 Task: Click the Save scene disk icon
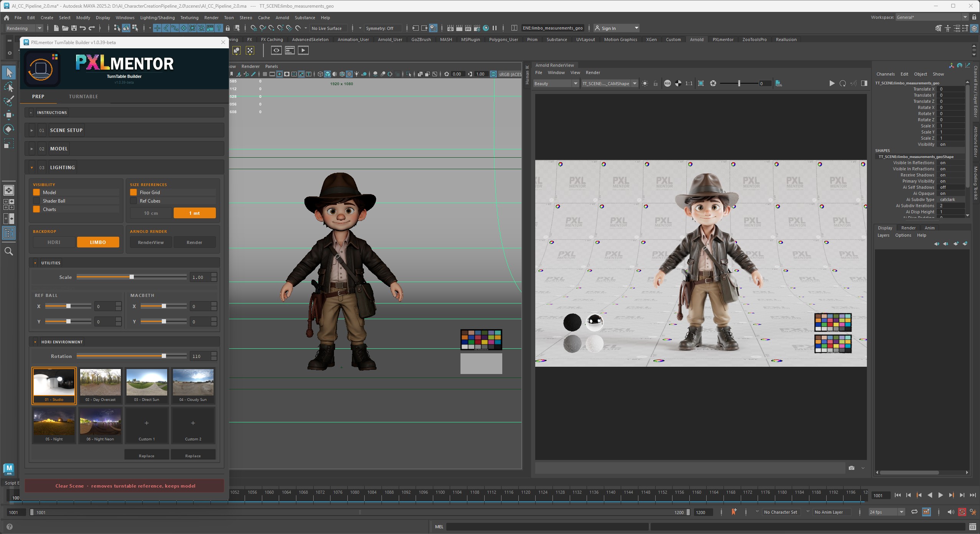pos(74,28)
